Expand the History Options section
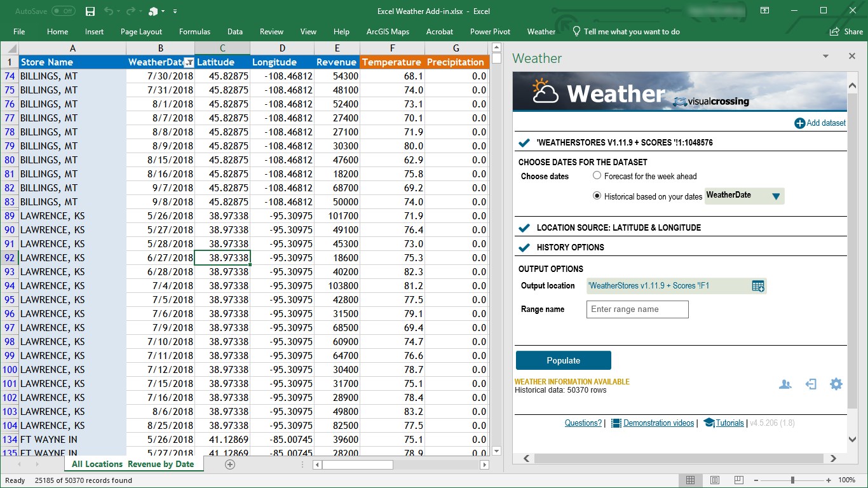This screenshot has width=868, height=488. [570, 247]
